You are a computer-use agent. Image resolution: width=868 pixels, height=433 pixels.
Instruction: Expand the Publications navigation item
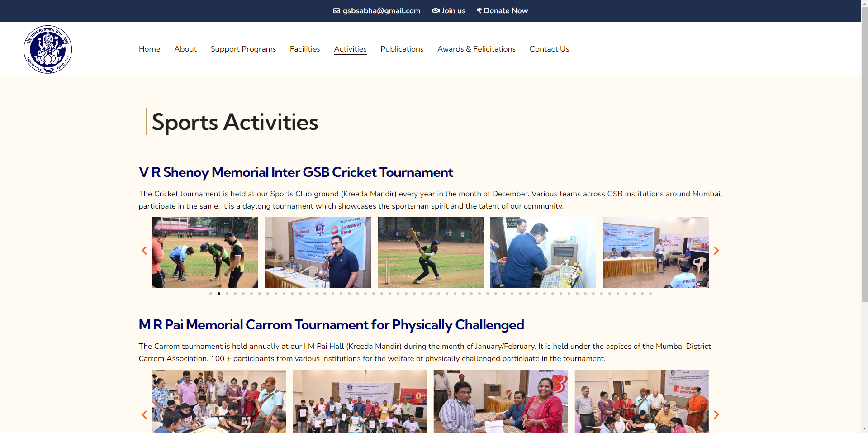click(402, 49)
